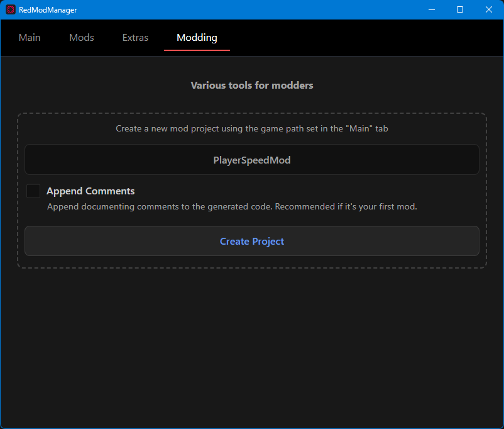Click the Create Project button
504x429 pixels.
251,241
